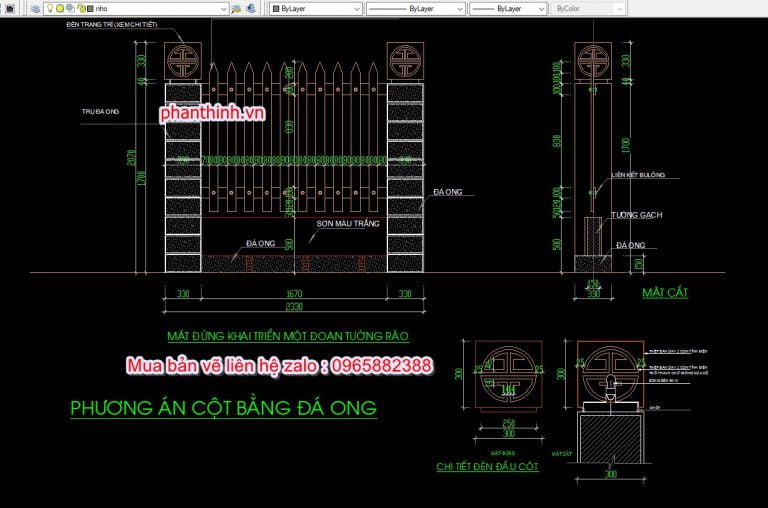Open the ByLayer linetype dropdown
This screenshot has height=508, width=768.
pyautogui.click(x=415, y=9)
